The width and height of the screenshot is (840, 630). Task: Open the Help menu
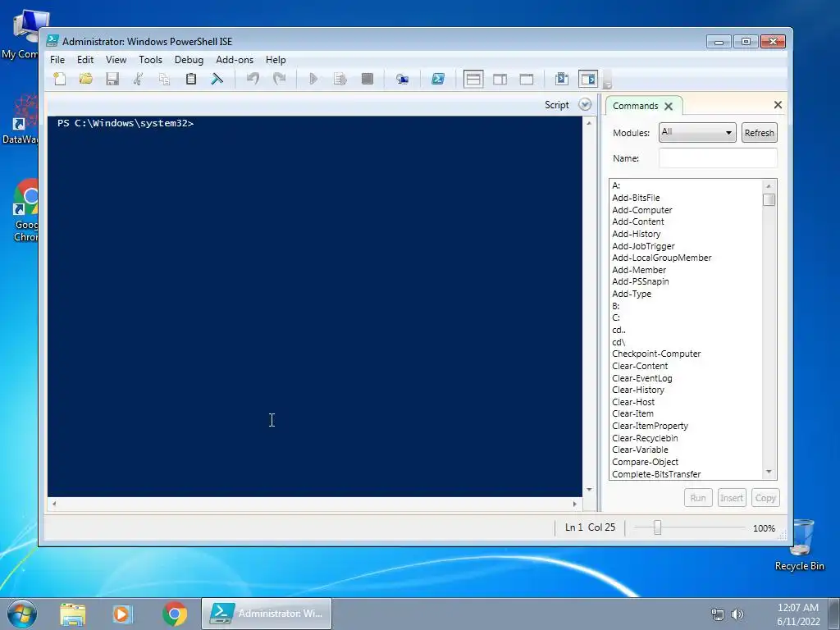pyautogui.click(x=276, y=60)
